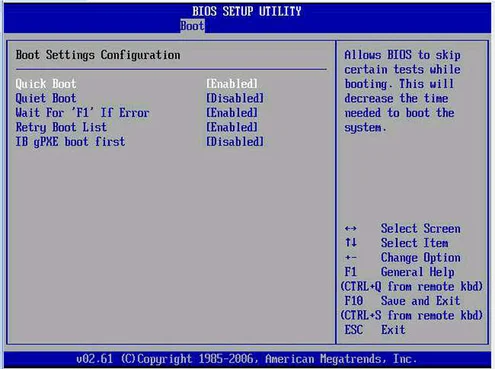Select the Retry Boot List label

click(x=61, y=127)
